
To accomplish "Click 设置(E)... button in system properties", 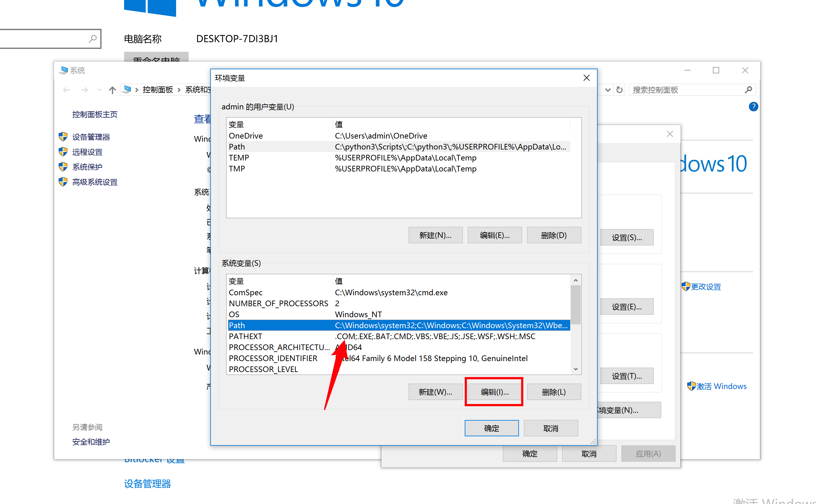I will tap(626, 307).
